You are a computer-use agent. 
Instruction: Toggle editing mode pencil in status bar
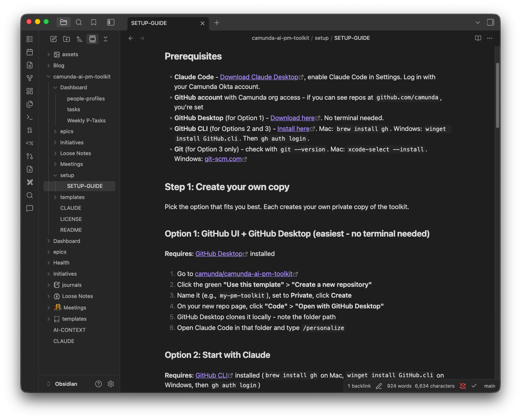point(379,386)
